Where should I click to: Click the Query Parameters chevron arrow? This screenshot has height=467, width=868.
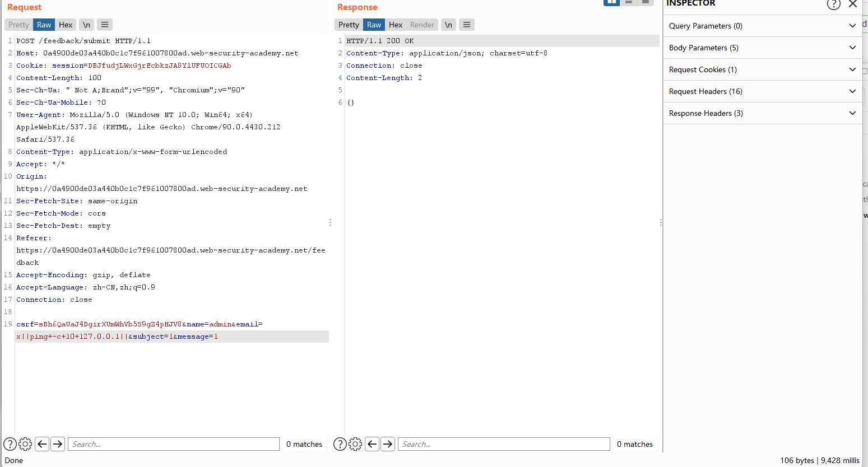(852, 26)
